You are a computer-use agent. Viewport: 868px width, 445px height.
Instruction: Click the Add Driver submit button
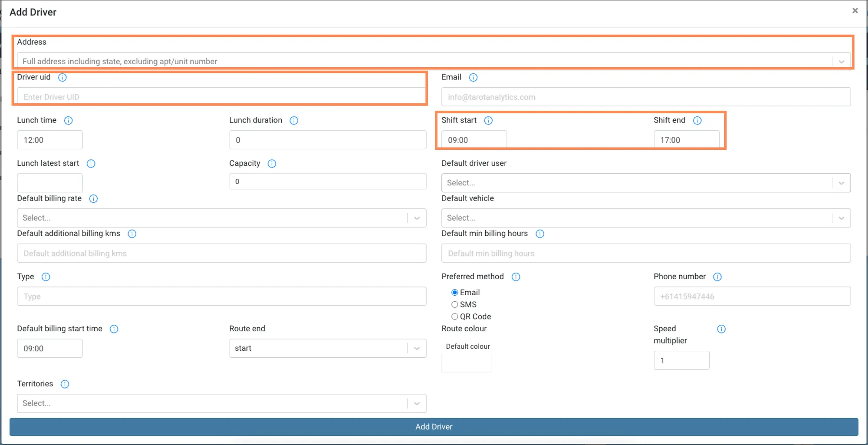point(434,427)
